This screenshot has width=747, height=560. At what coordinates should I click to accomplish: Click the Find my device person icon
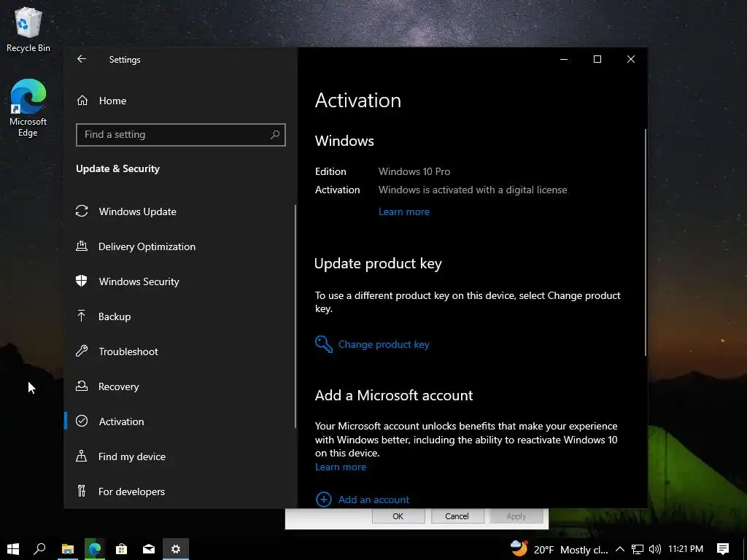point(82,456)
